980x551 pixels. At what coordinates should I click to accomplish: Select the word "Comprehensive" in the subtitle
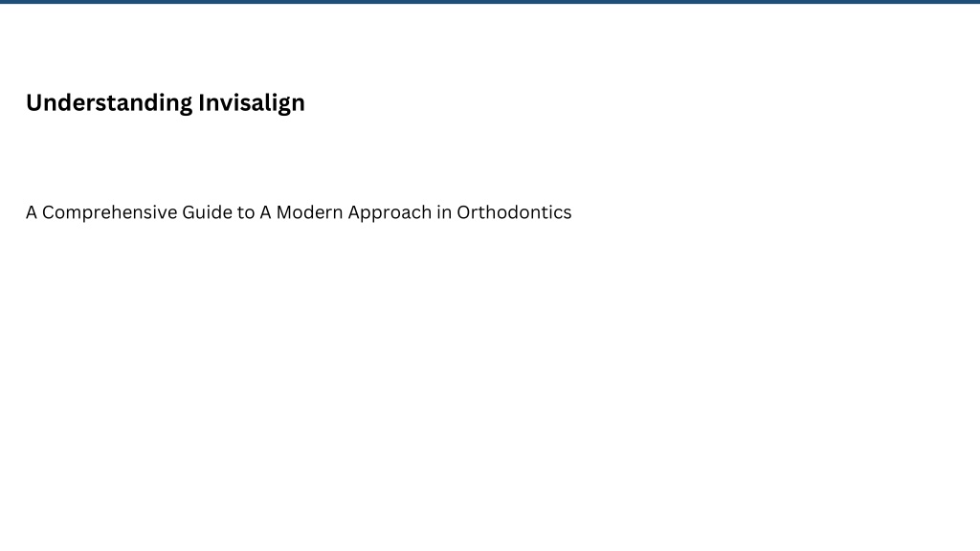click(x=109, y=213)
